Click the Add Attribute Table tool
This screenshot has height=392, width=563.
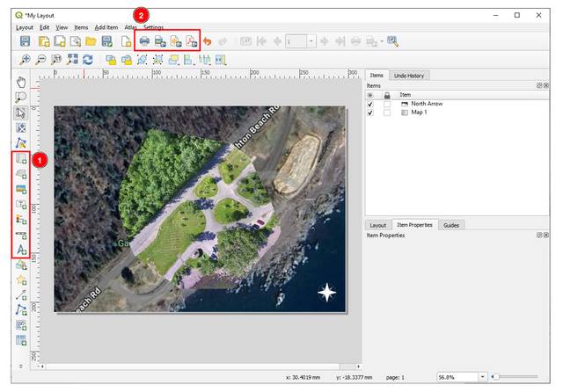coord(21,340)
